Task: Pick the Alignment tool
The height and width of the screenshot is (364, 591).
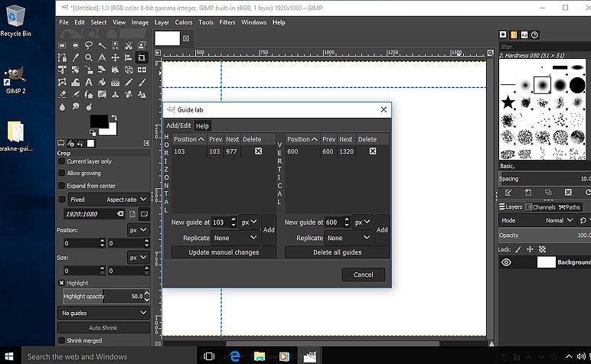Action: [x=129, y=57]
